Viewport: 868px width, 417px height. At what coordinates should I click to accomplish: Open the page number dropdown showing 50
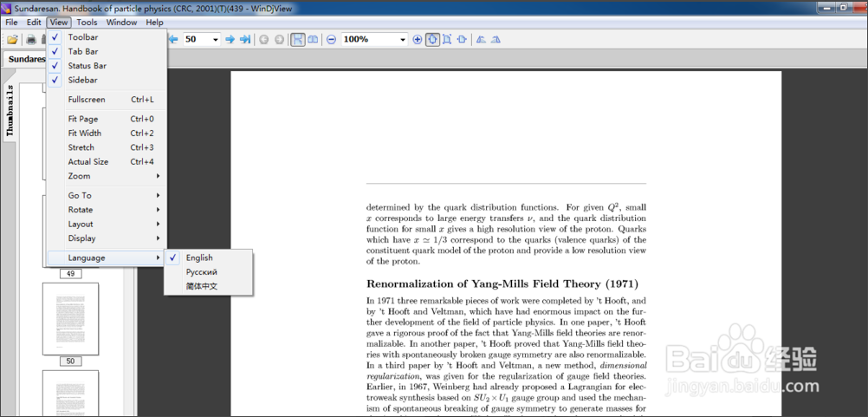pyautogui.click(x=216, y=39)
